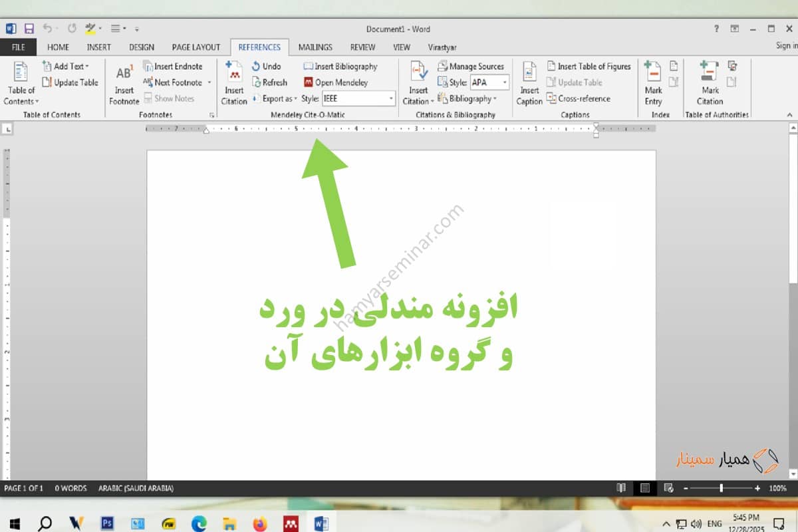Switch to Web Layout view
This screenshot has height=532, width=798.
(x=669, y=488)
